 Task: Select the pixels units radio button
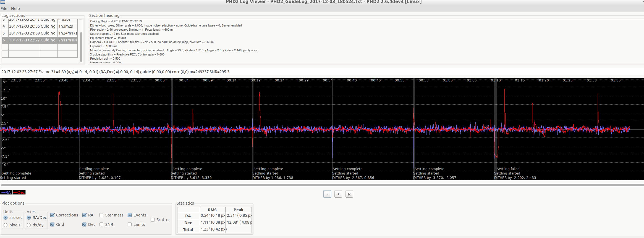6,225
